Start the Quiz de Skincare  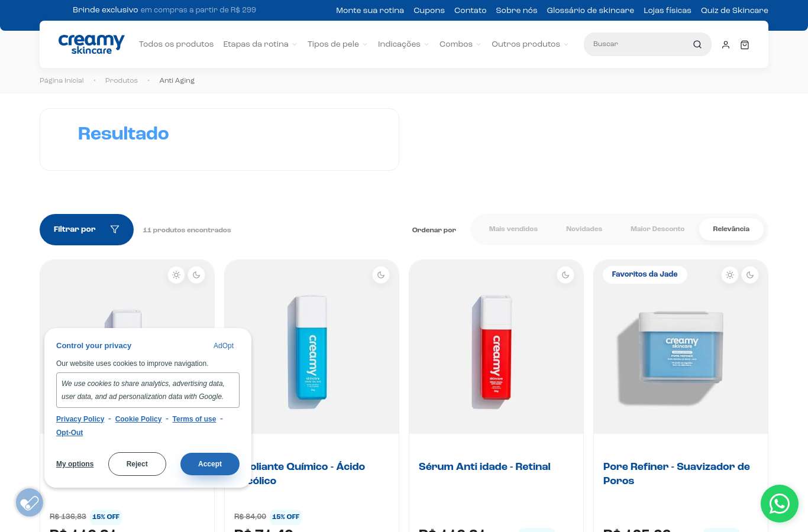pyautogui.click(x=735, y=11)
